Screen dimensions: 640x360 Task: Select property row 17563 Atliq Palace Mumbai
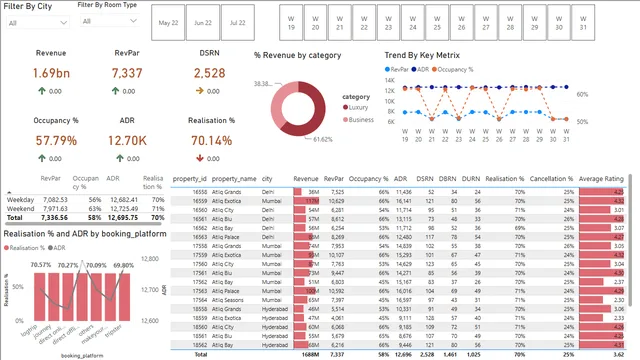[398, 291]
